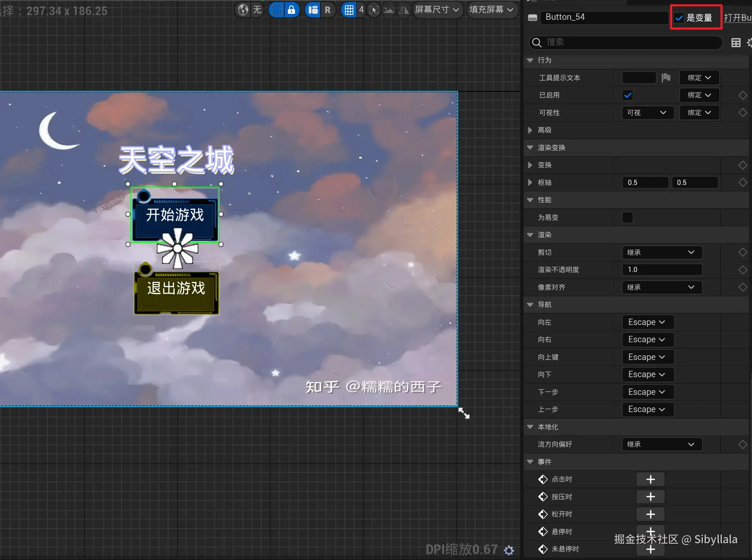This screenshot has width=752, height=560.
Task: Click the image preview icon in toolbar
Action: pyautogui.click(x=389, y=9)
